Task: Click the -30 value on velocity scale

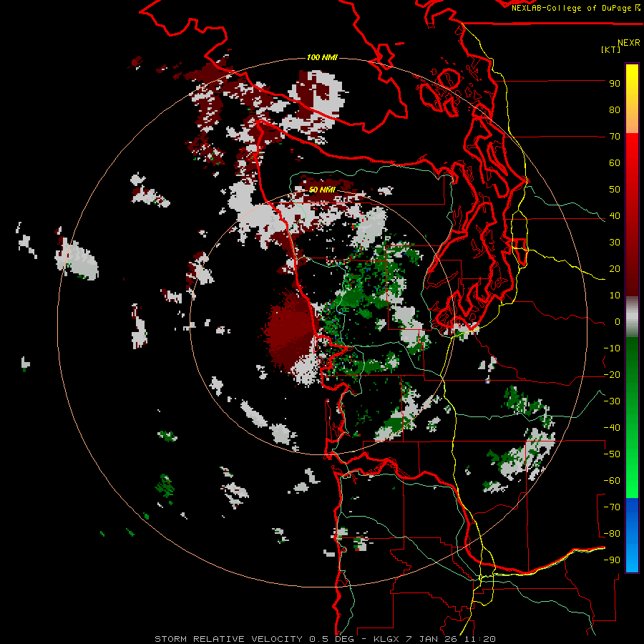Action: point(612,401)
